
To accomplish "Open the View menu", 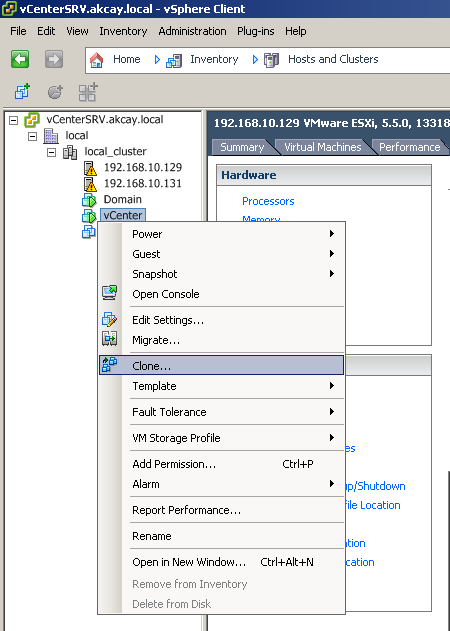I will (x=77, y=31).
